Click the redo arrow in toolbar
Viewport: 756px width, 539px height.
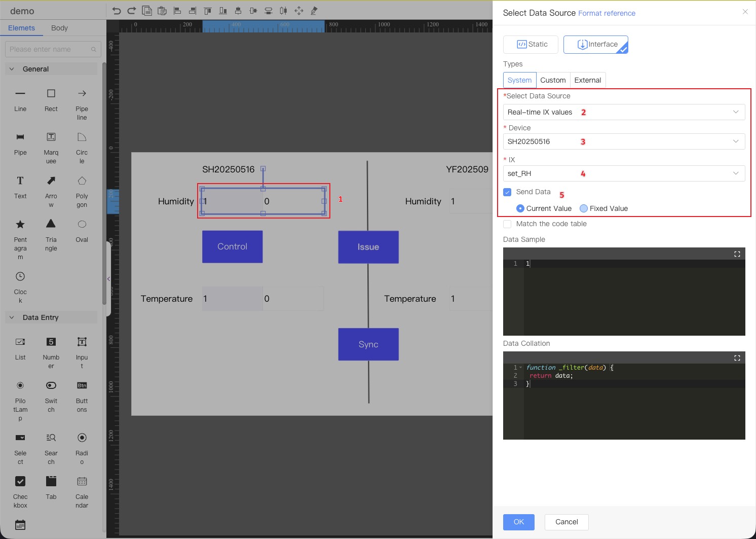[132, 11]
